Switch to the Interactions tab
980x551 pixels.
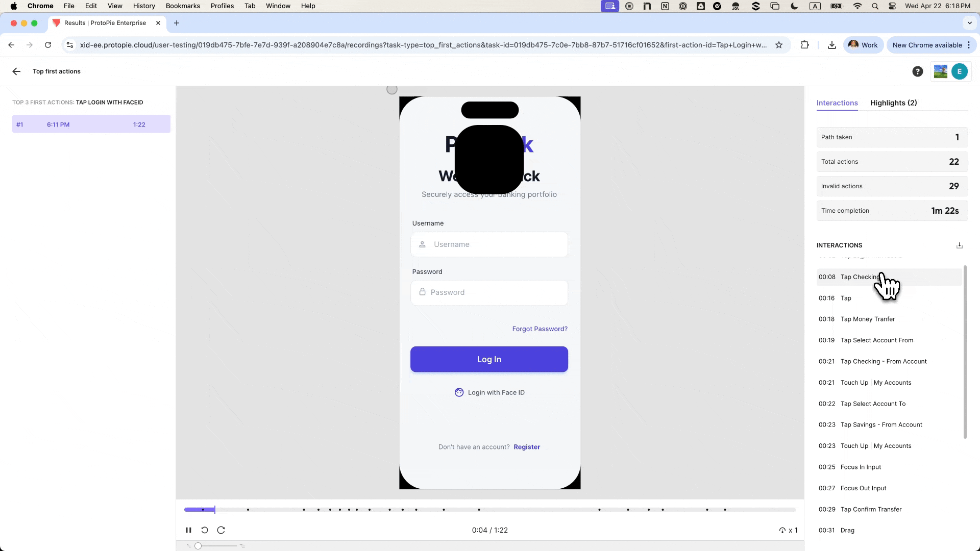click(x=837, y=103)
